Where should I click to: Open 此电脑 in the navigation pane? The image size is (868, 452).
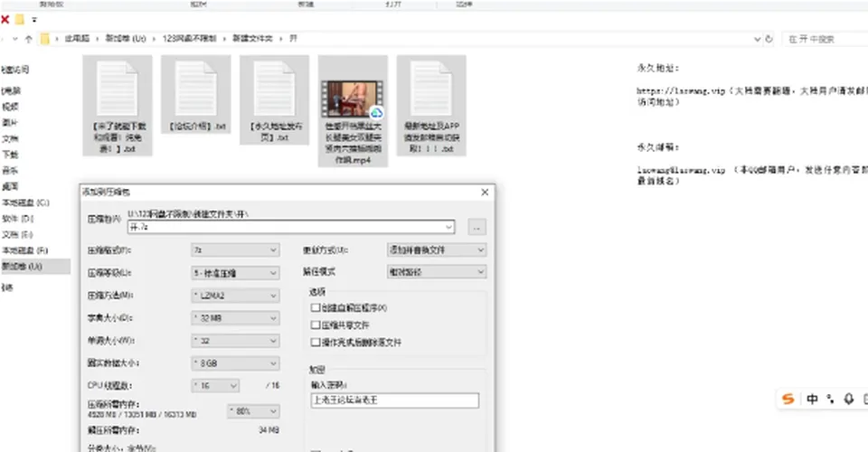(11, 90)
